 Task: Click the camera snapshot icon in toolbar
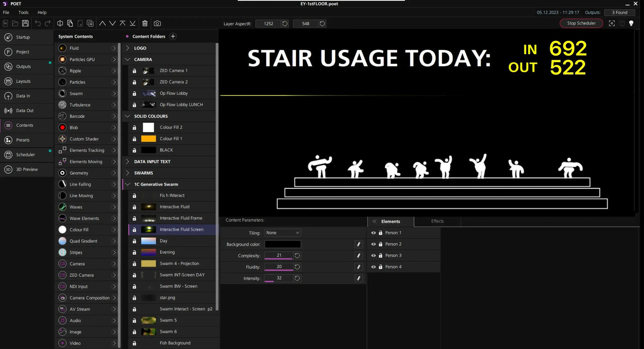point(157,23)
